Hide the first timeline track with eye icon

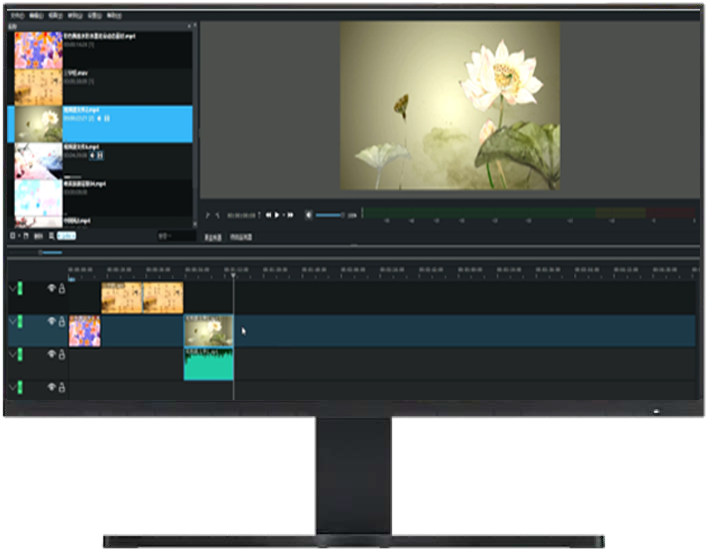click(51, 289)
